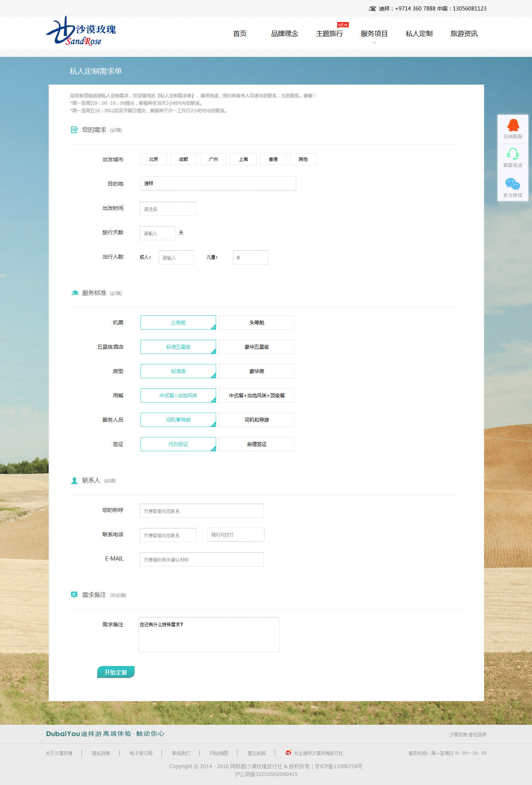Viewport: 532px width, 785px height.
Task: Click the 您的需求 section edit icon
Action: [x=74, y=130]
